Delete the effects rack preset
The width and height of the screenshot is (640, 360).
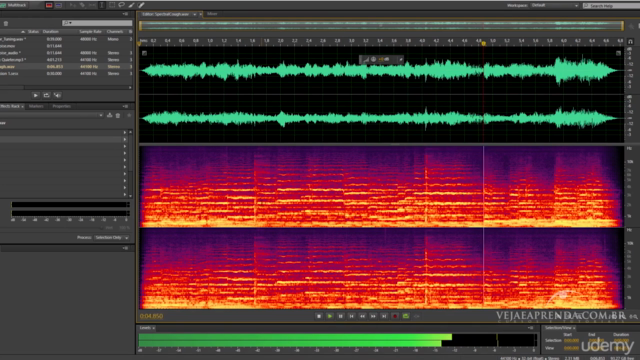pyautogui.click(x=118, y=116)
